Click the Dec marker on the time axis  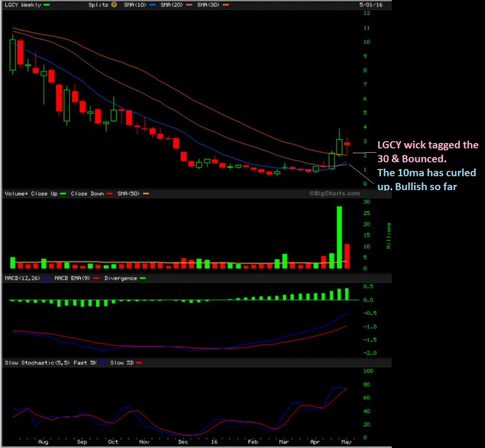(x=183, y=441)
